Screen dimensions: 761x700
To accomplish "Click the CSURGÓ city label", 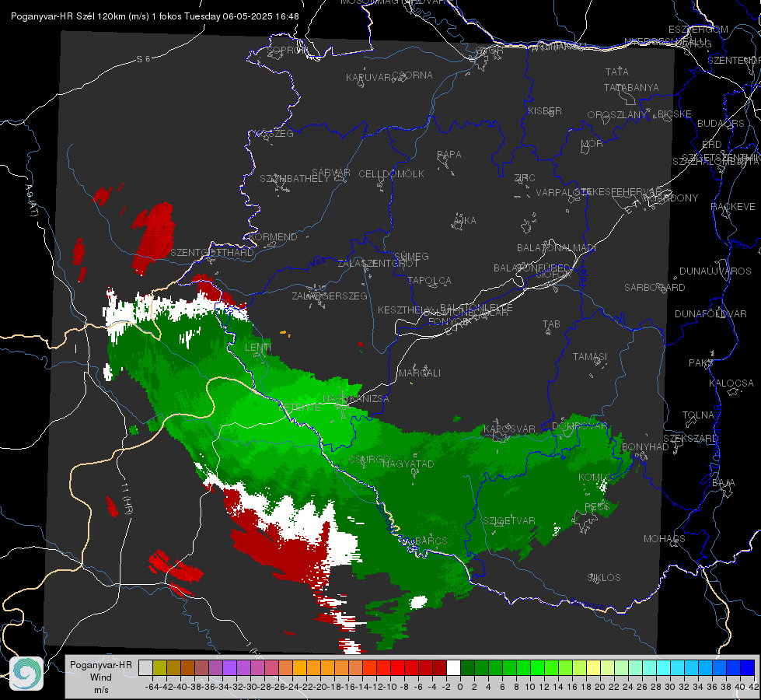I will point(369,460).
